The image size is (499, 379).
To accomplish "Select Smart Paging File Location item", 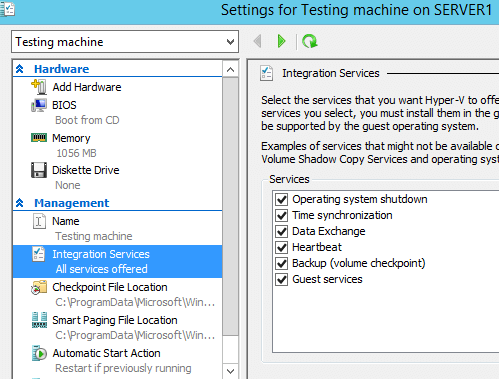I will click(115, 320).
